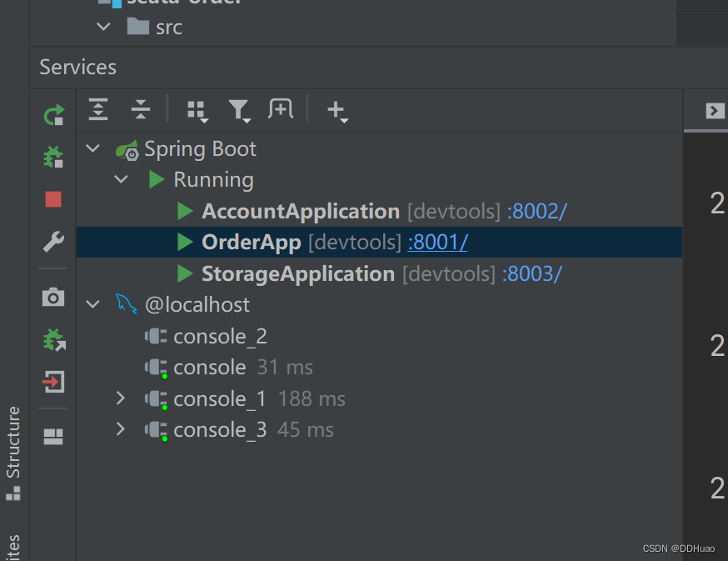Select the console_2 item
The image size is (728, 561).
pos(220,337)
